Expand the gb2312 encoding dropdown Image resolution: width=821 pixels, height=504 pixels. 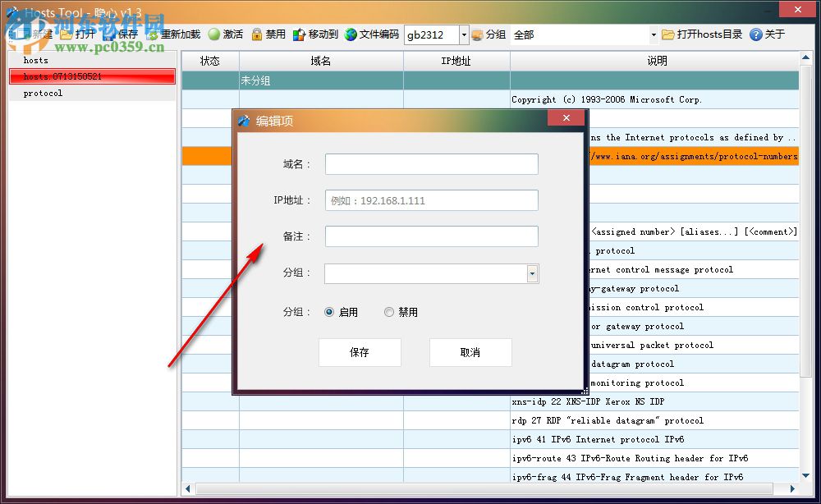pos(462,34)
